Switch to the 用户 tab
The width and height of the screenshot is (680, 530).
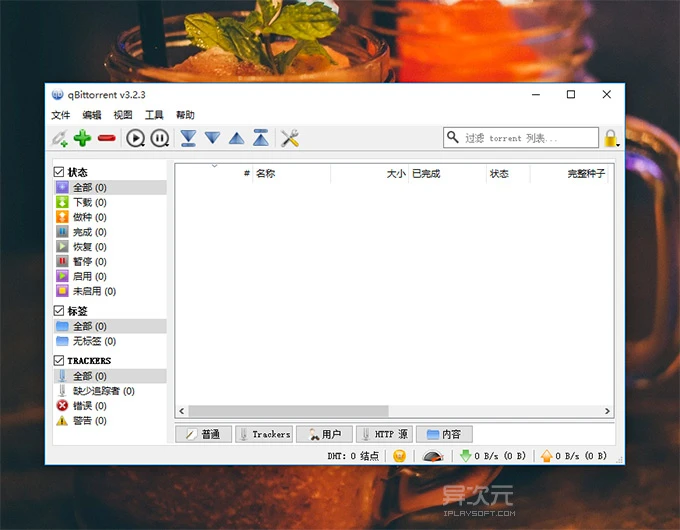324,434
